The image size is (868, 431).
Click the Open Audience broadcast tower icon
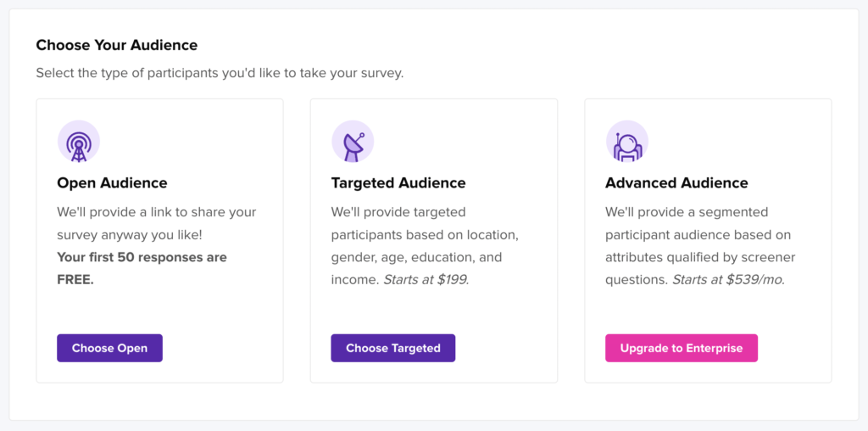79,142
